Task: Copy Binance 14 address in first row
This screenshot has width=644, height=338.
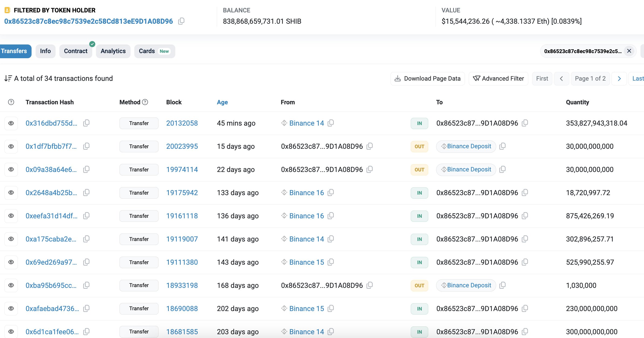Action: [x=331, y=123]
